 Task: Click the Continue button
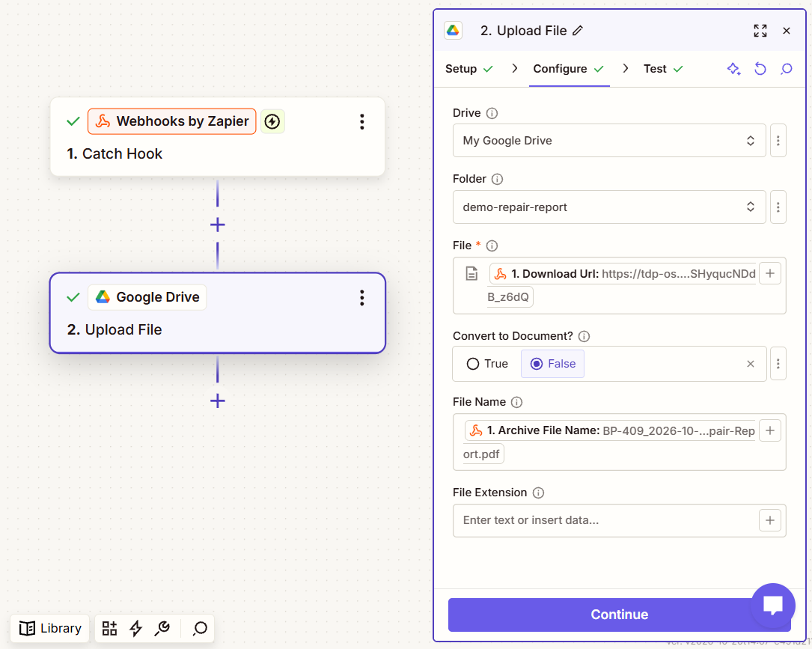click(620, 615)
